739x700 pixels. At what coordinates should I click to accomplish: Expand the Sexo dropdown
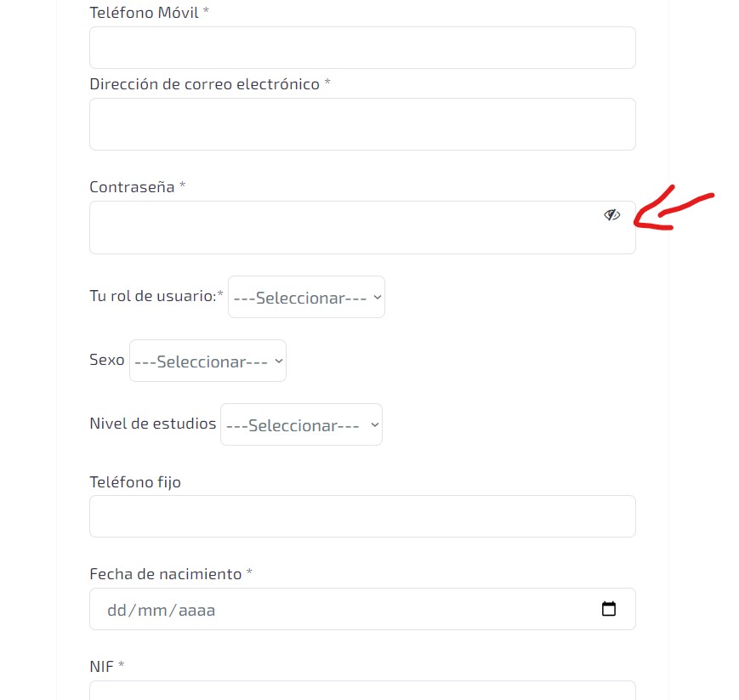tap(207, 361)
